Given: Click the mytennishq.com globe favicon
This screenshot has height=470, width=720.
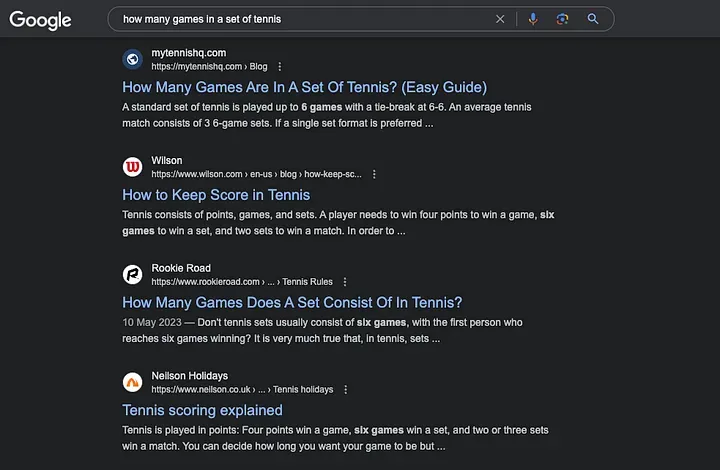Looking at the screenshot, I should click(x=133, y=59).
